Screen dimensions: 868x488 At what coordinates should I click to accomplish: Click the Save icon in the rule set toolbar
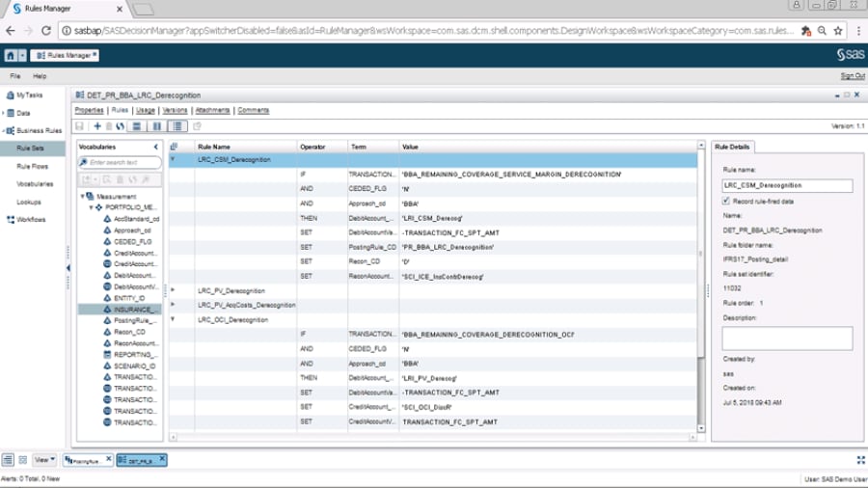[x=79, y=126]
